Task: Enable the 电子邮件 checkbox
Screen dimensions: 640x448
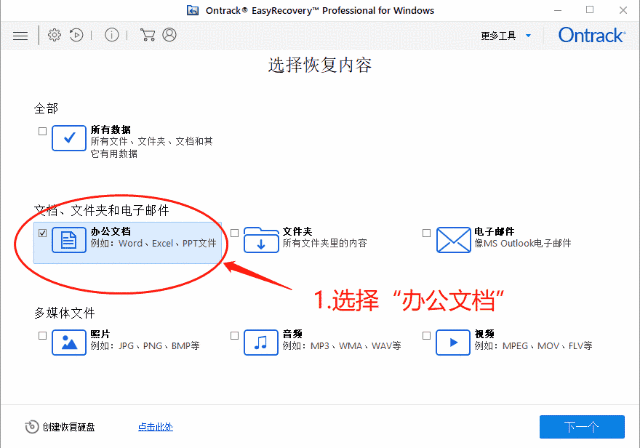Action: (426, 233)
